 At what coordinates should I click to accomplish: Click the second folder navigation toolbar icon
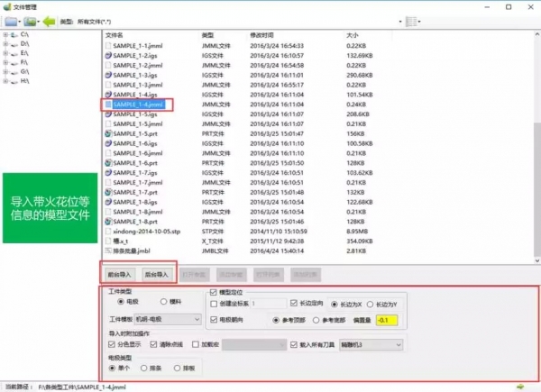coord(32,21)
